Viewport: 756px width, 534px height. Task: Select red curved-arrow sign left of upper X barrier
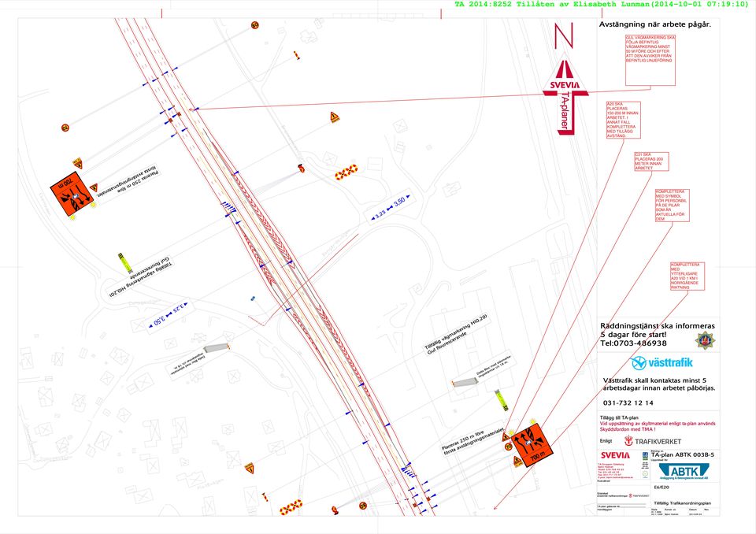pyautogui.click(x=302, y=169)
